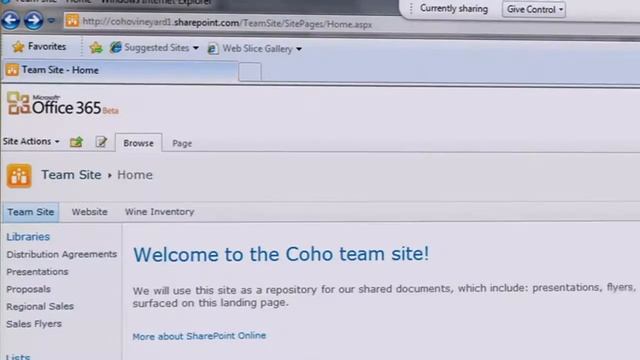The width and height of the screenshot is (640, 360).
Task: Open the Libraries heading link
Action: [28, 237]
